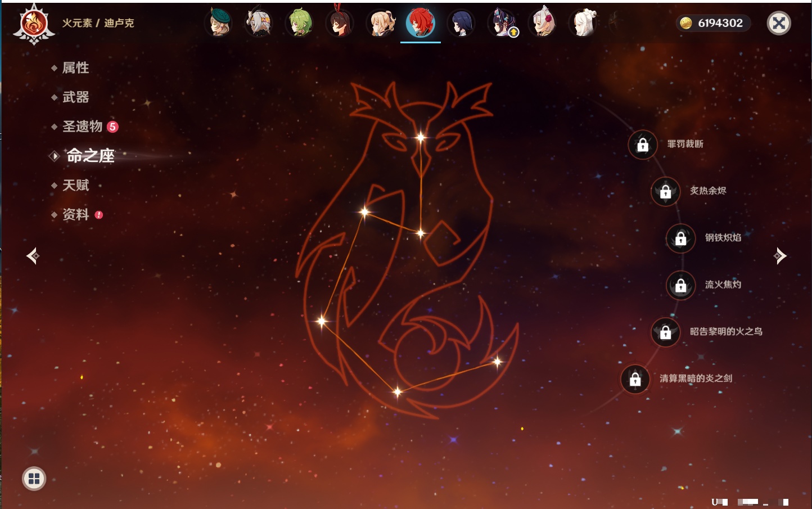Close the character screen with the X button
The height and width of the screenshot is (509, 812).
[779, 23]
